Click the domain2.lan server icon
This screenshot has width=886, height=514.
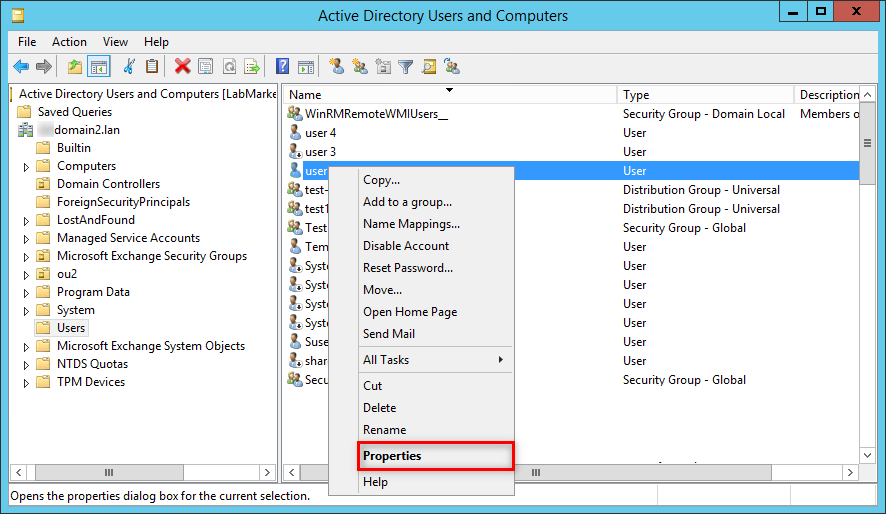click(25, 130)
